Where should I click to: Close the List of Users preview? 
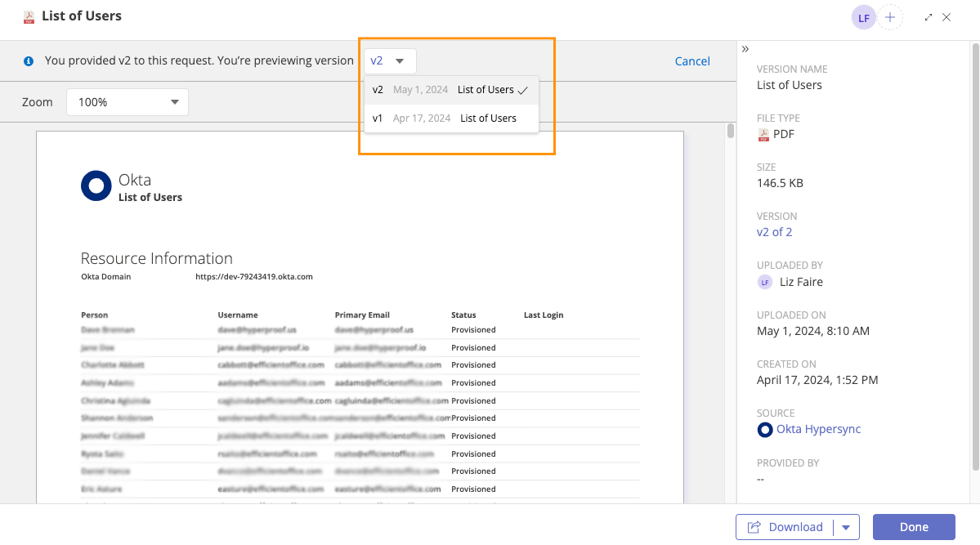(946, 17)
